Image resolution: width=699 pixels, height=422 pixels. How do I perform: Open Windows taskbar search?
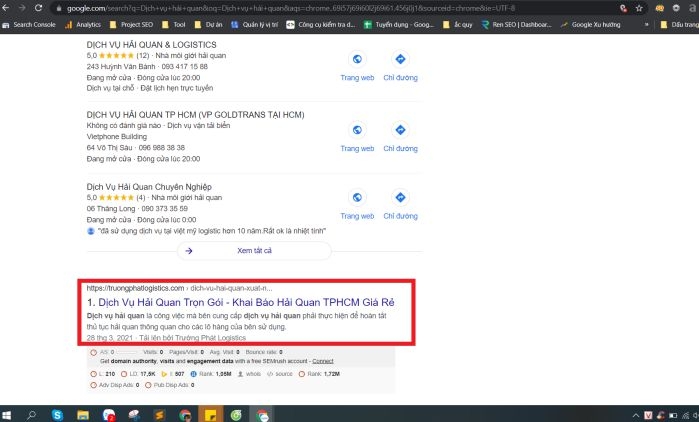(x=31, y=415)
